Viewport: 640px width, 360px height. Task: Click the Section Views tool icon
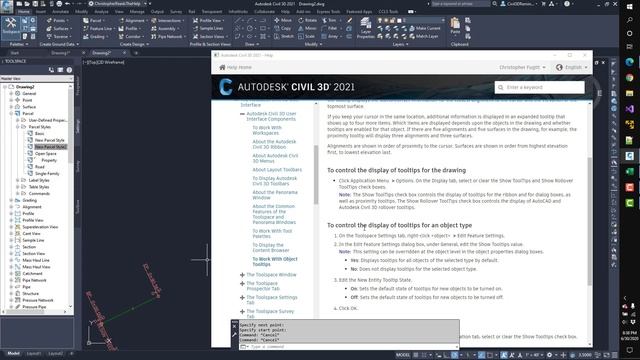point(196,36)
